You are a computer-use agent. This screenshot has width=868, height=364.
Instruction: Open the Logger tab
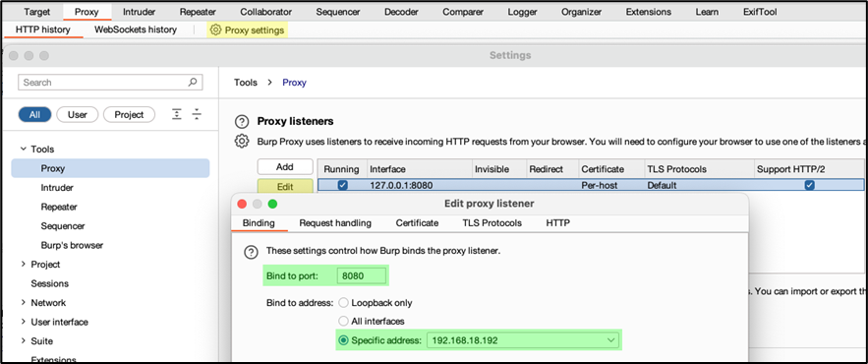[522, 12]
